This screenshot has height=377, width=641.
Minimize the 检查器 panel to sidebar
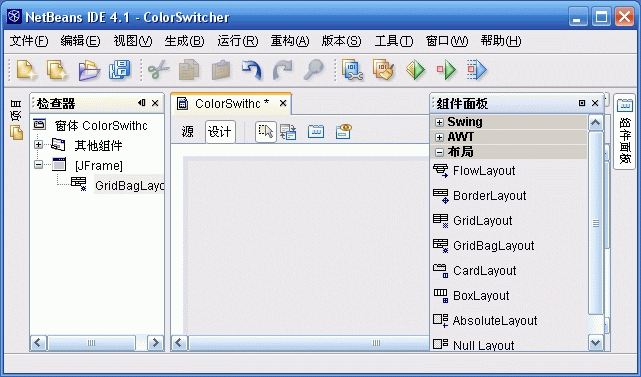click(141, 103)
